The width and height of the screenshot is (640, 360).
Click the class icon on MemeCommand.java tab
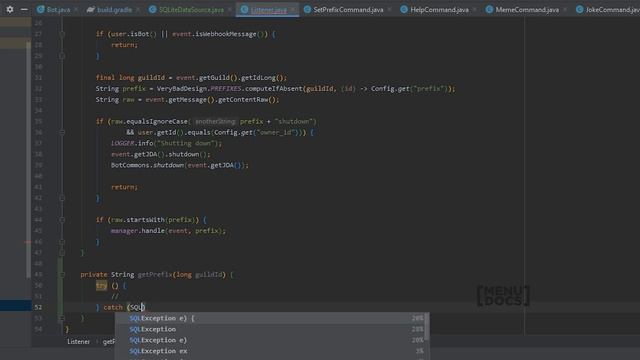coord(489,9)
